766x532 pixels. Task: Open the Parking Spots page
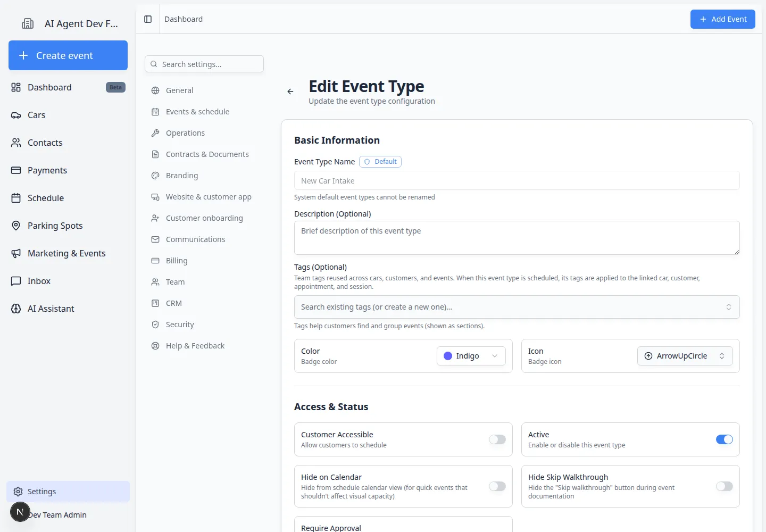[68, 226]
